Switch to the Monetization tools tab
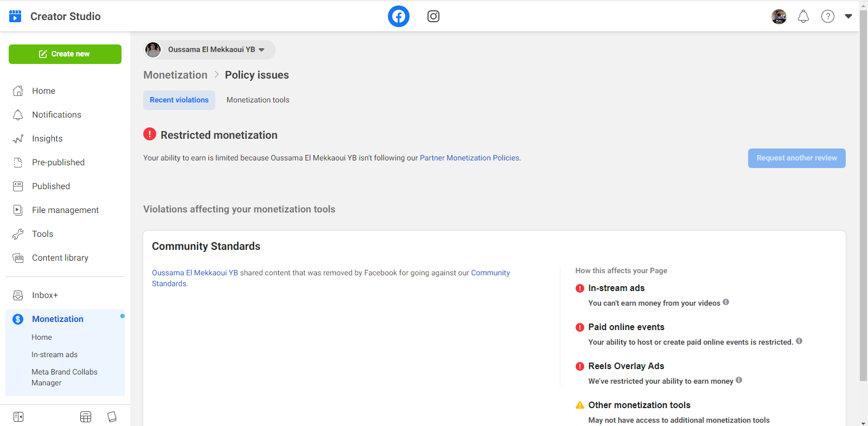 coord(258,100)
